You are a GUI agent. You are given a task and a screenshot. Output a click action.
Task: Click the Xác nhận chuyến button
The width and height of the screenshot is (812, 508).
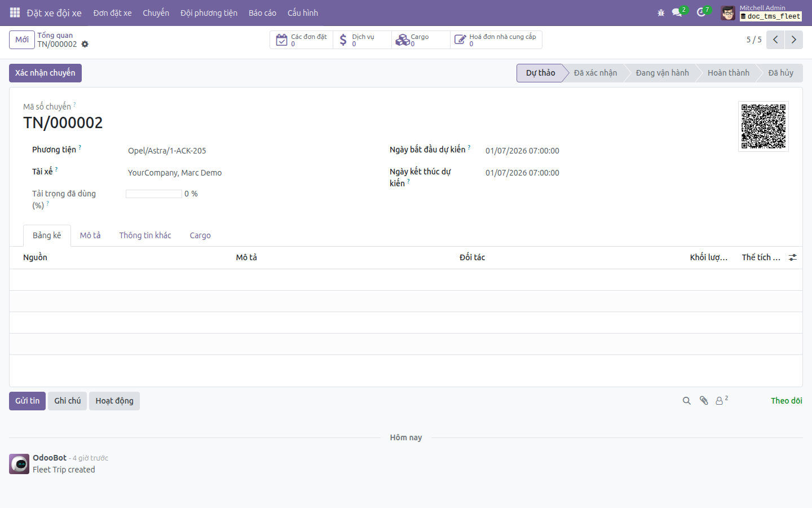[x=45, y=73]
